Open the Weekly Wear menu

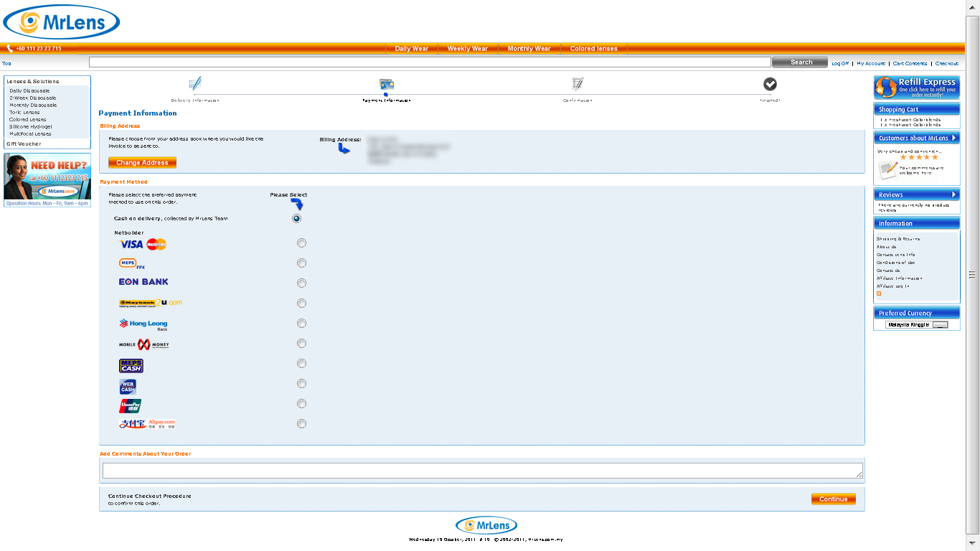pos(468,49)
